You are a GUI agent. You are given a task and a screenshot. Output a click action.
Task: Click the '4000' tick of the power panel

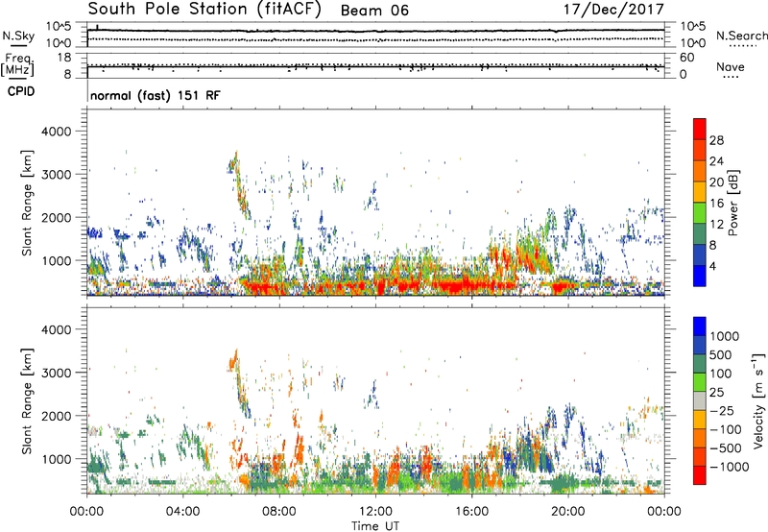tap(56, 132)
